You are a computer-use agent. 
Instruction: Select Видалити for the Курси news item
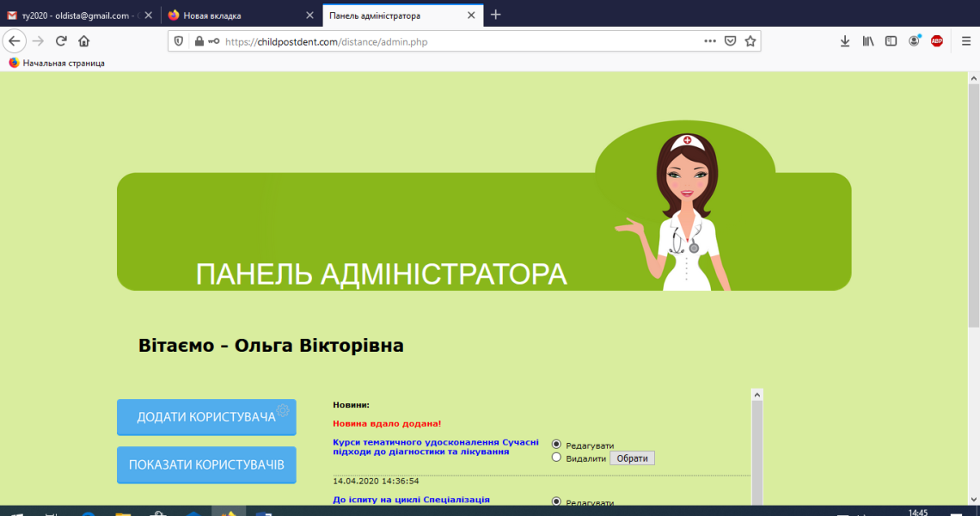click(557, 458)
